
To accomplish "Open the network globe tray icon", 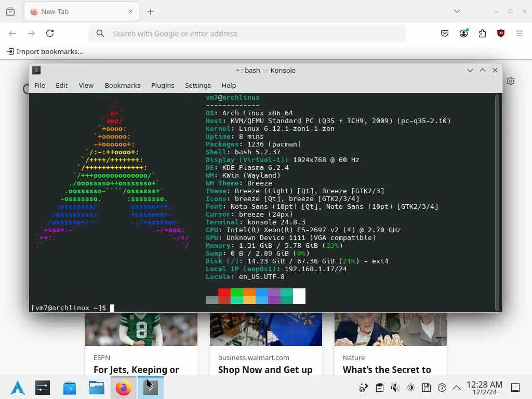I will (363, 388).
